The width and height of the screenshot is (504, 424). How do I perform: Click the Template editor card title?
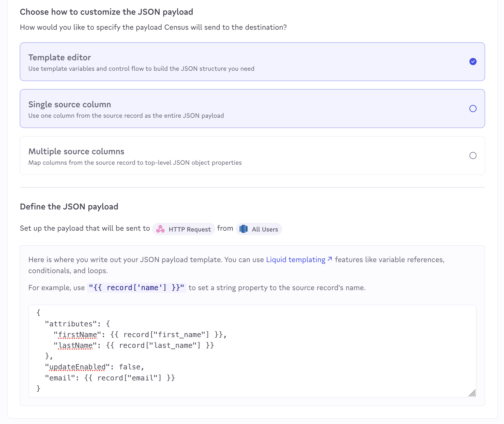tap(59, 57)
